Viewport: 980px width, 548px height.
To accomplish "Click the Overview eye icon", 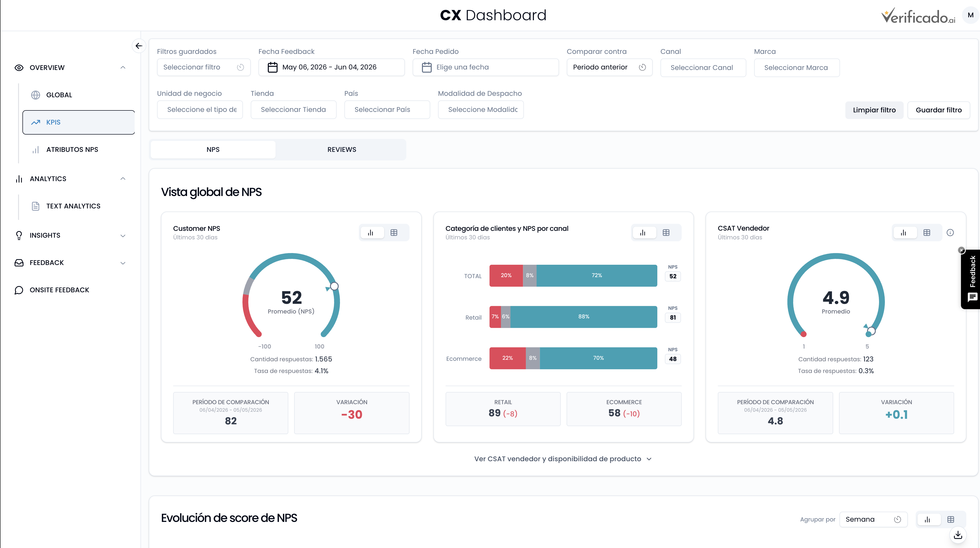I will point(19,68).
